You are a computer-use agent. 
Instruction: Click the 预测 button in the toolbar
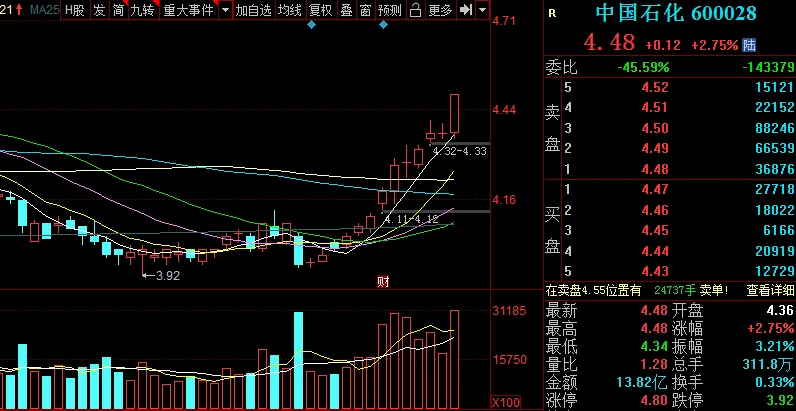[389, 10]
